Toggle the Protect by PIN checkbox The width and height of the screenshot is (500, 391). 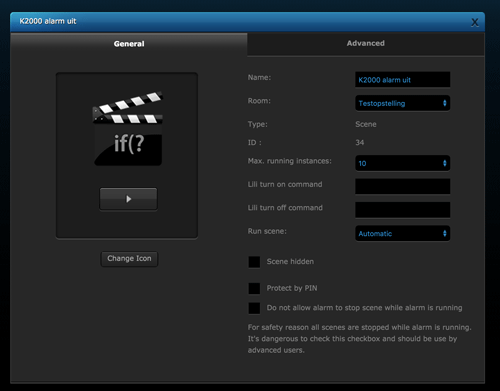pos(254,288)
